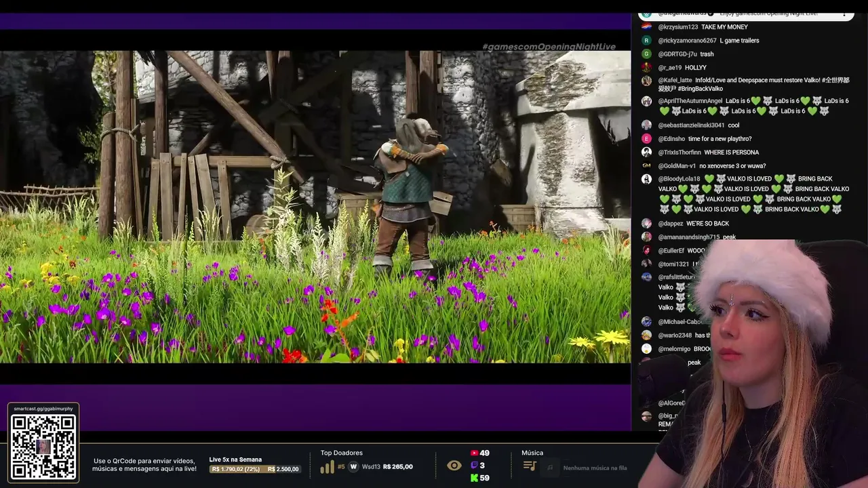This screenshot has height=488, width=868.
Task: Open @GoldMan-v1's username link
Action: tap(677, 166)
